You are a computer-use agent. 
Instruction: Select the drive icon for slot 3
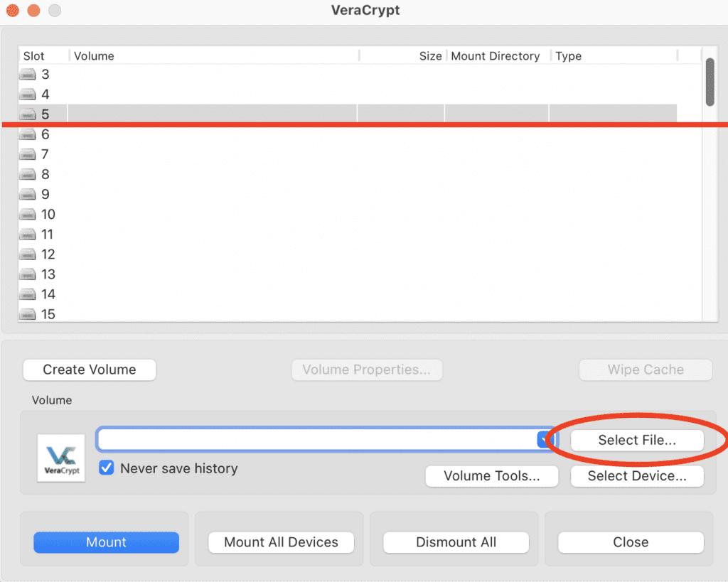(x=28, y=74)
